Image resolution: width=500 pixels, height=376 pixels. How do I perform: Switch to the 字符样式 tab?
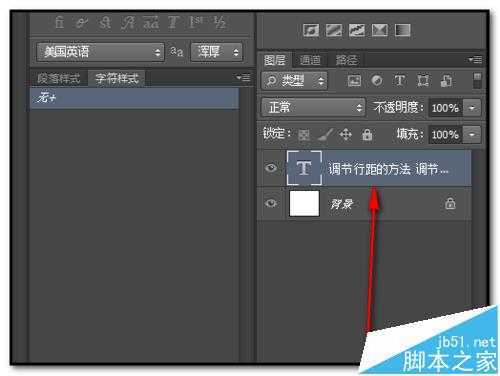coord(117,79)
